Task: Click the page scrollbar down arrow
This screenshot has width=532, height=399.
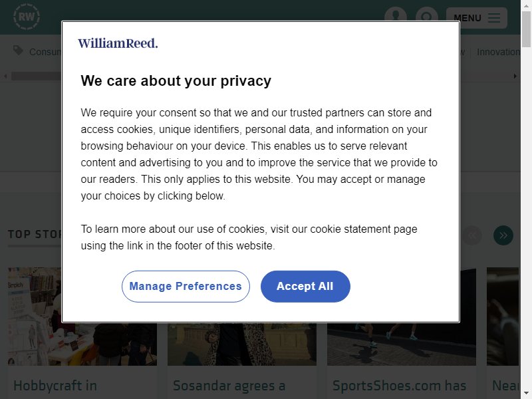Action: point(526,394)
